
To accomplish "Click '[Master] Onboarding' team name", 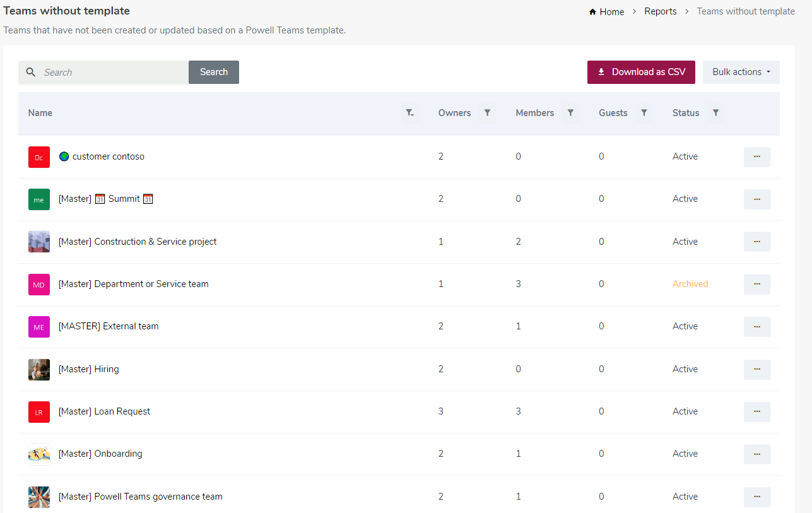I will point(100,454).
